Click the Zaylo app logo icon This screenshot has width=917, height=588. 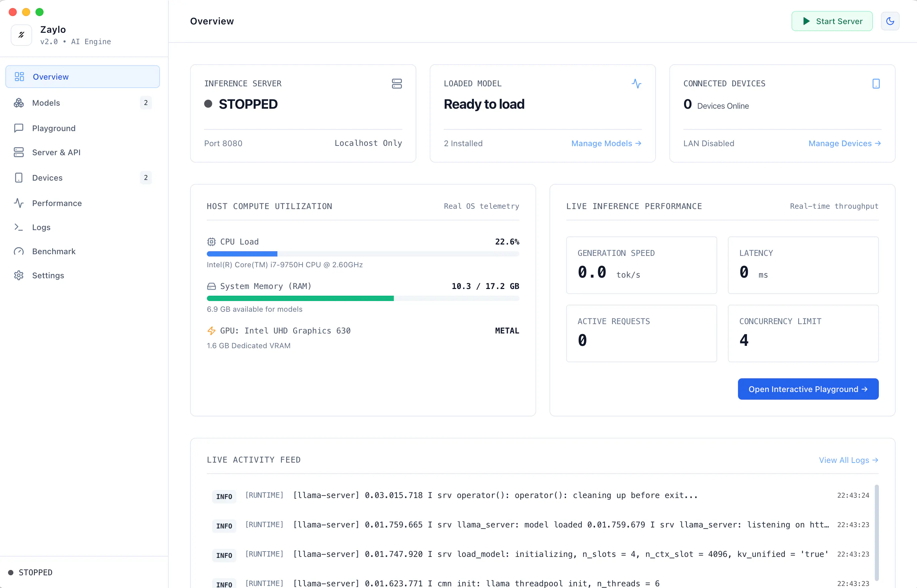tap(21, 35)
